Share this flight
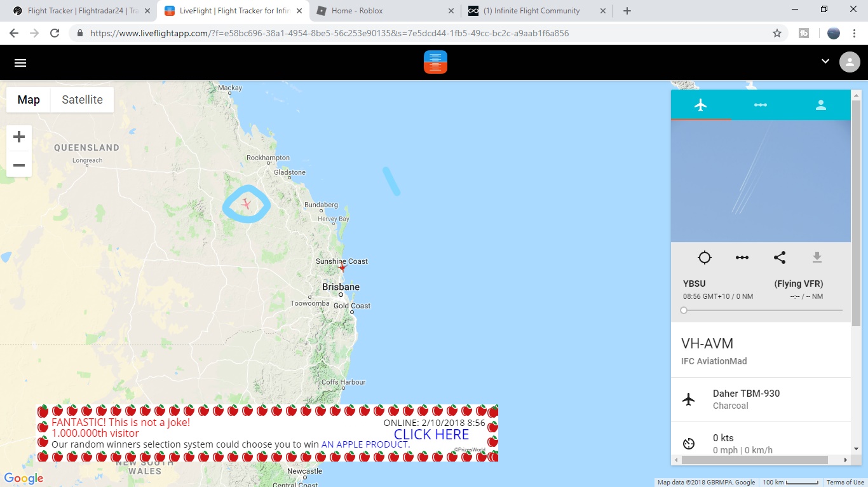 tap(780, 257)
